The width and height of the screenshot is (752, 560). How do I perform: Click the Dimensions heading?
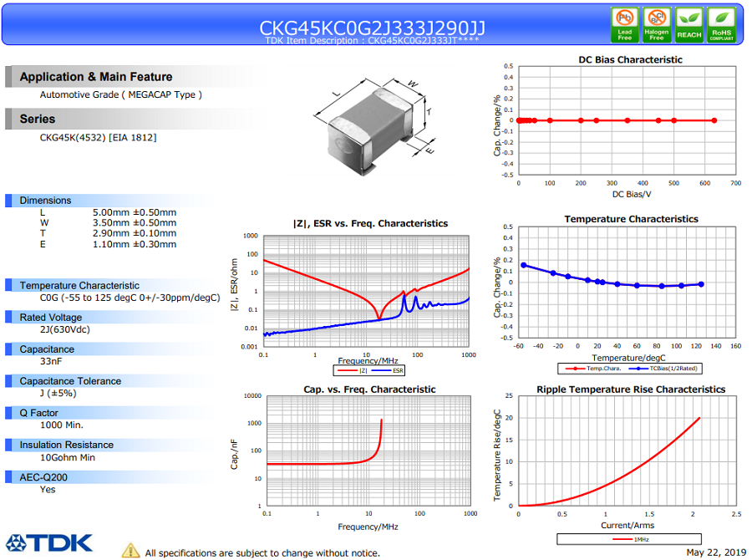click(x=45, y=201)
